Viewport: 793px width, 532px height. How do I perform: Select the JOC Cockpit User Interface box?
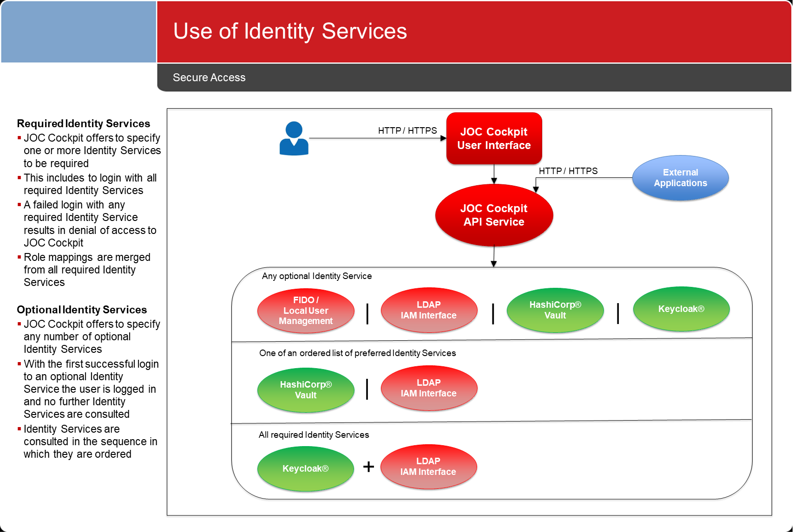[x=494, y=138]
